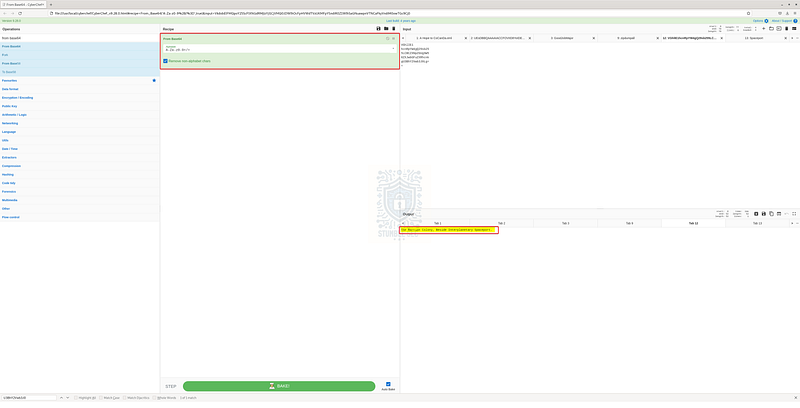
Task: Go back in browser
Action: point(5,13)
